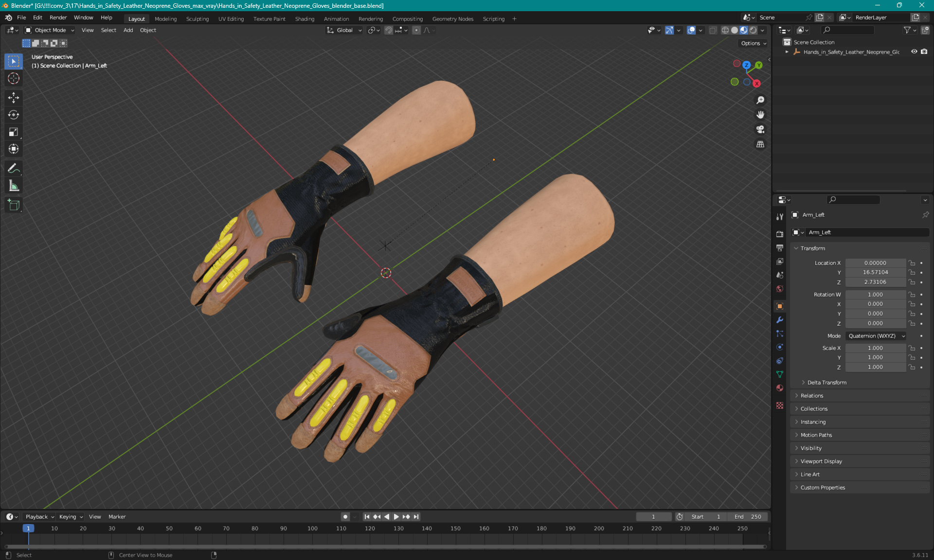Screen dimensions: 934x560
Task: Activate the Transform tool
Action: (14, 149)
